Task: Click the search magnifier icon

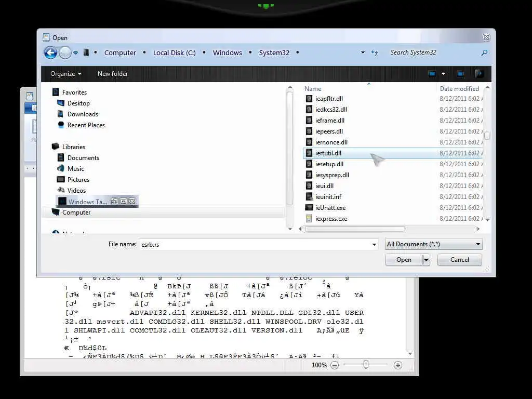Action: [484, 52]
